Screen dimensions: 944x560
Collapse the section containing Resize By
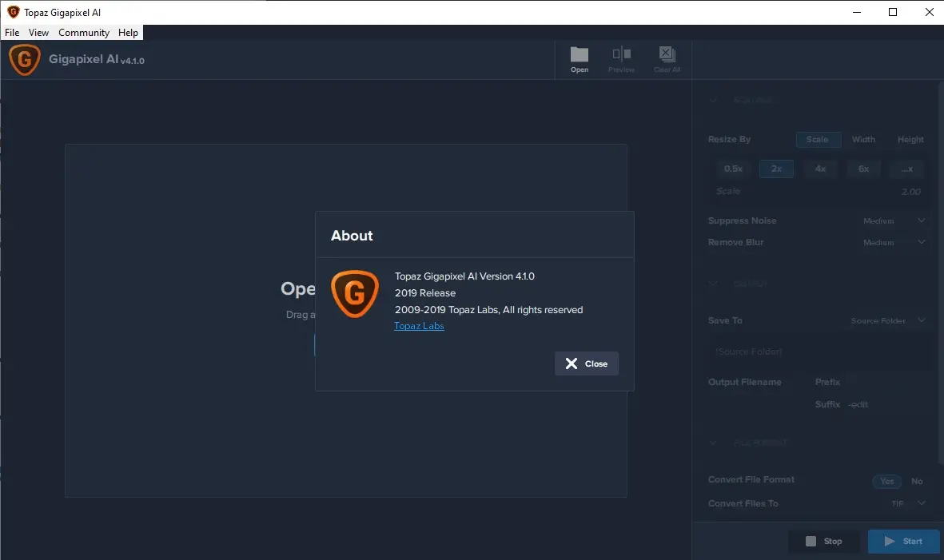click(714, 100)
